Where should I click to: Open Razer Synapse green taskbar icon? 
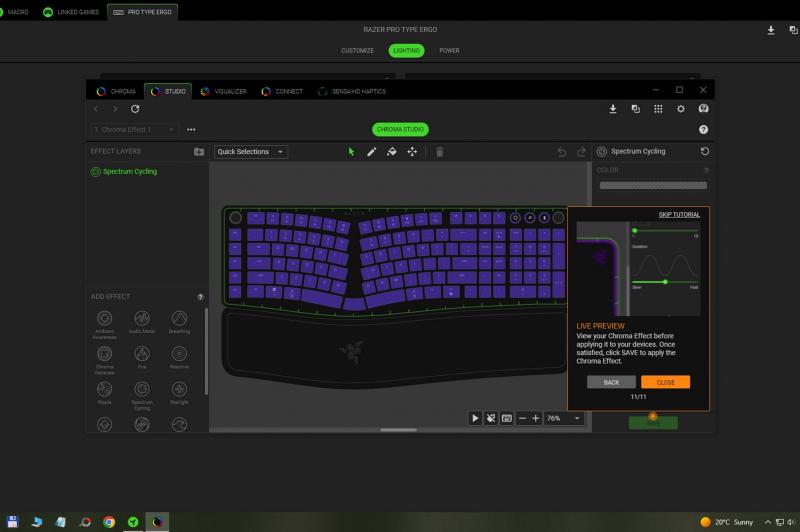[x=133, y=522]
